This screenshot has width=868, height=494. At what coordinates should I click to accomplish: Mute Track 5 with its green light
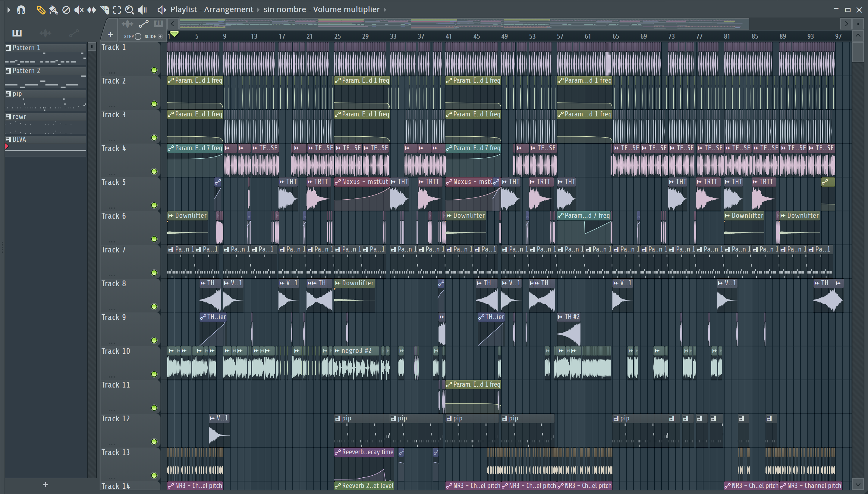point(154,205)
